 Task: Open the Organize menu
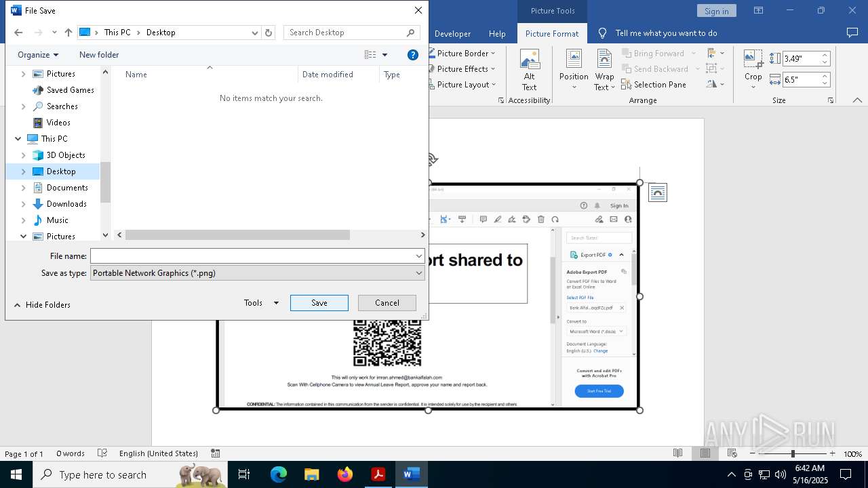(x=38, y=55)
